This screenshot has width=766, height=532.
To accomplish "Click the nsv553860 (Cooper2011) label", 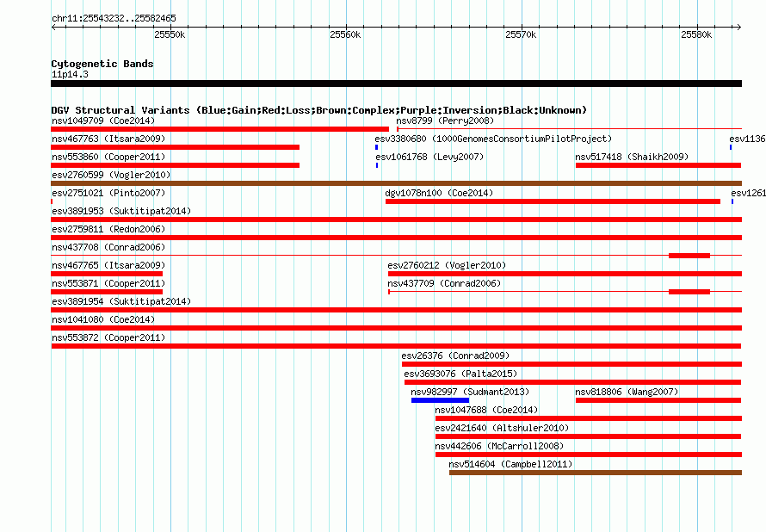I will tap(108, 157).
